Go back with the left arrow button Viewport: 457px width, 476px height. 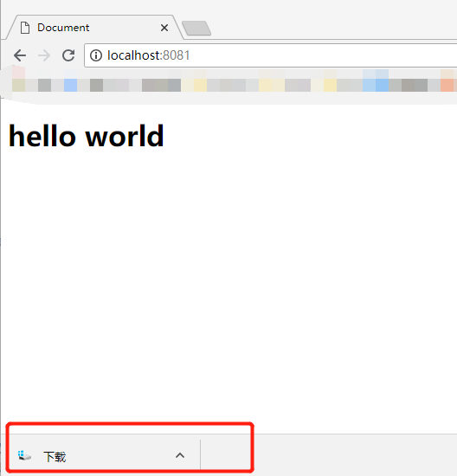click(20, 55)
